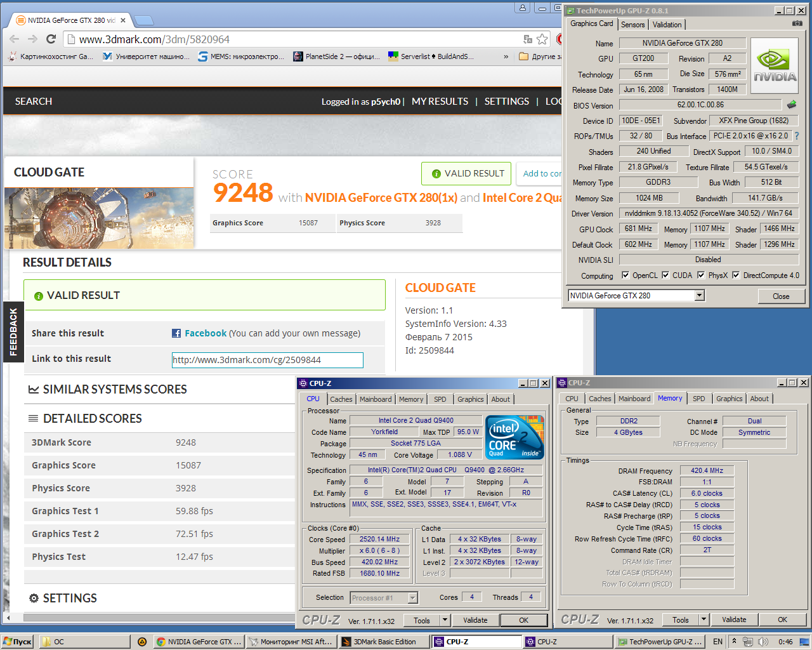Click the result link text field
The image size is (812, 650).
268,360
